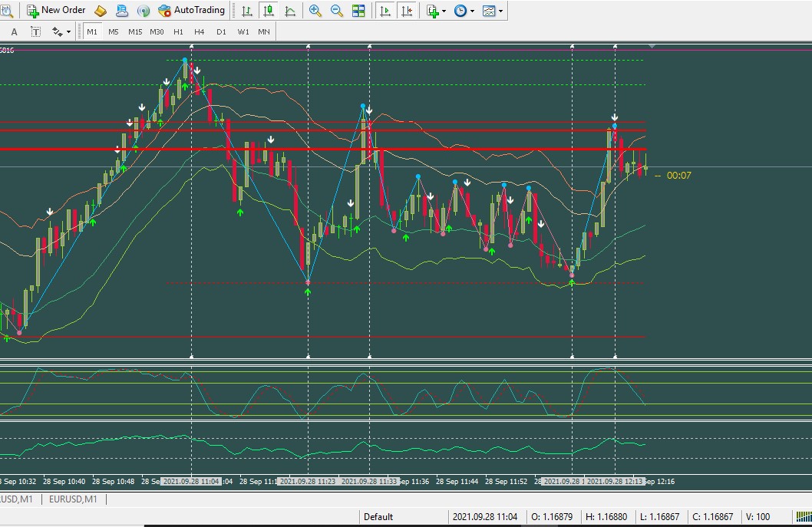Zoom in on the chart

click(x=315, y=11)
